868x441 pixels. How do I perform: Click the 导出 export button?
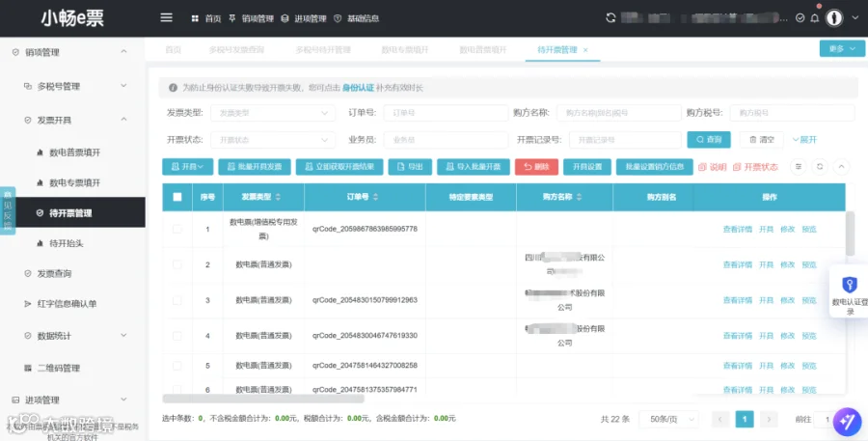pyautogui.click(x=410, y=167)
